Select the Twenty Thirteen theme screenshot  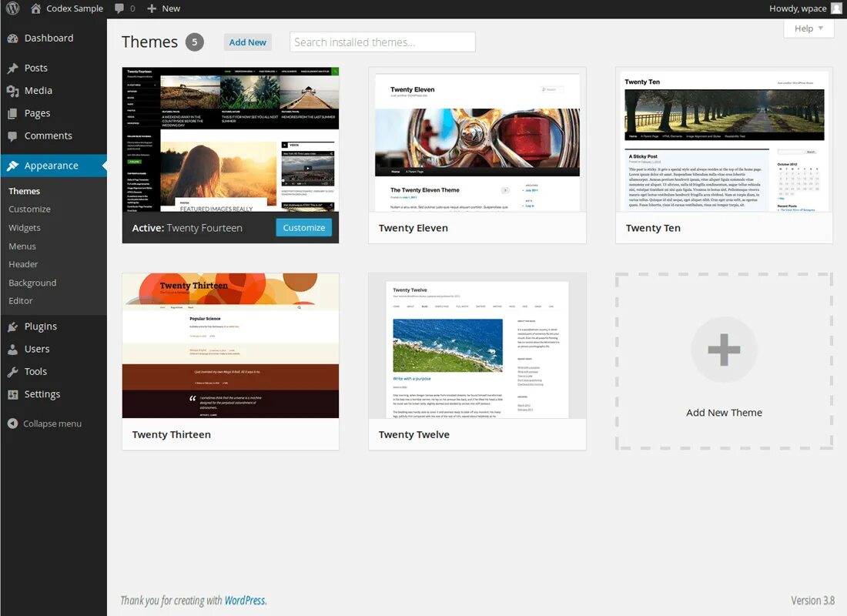[231, 346]
